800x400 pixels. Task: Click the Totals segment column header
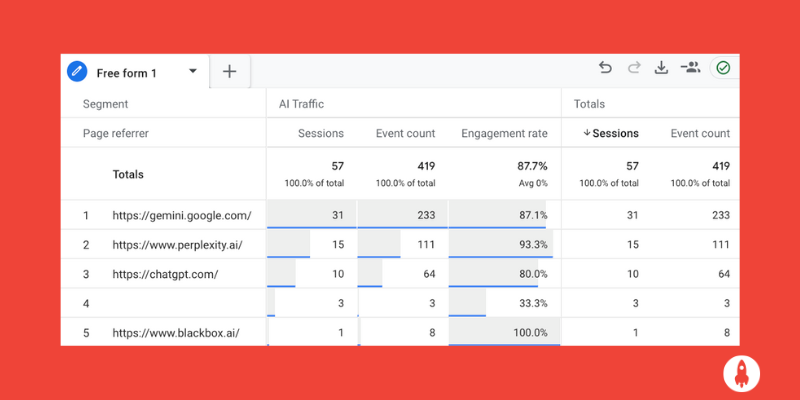(x=589, y=104)
